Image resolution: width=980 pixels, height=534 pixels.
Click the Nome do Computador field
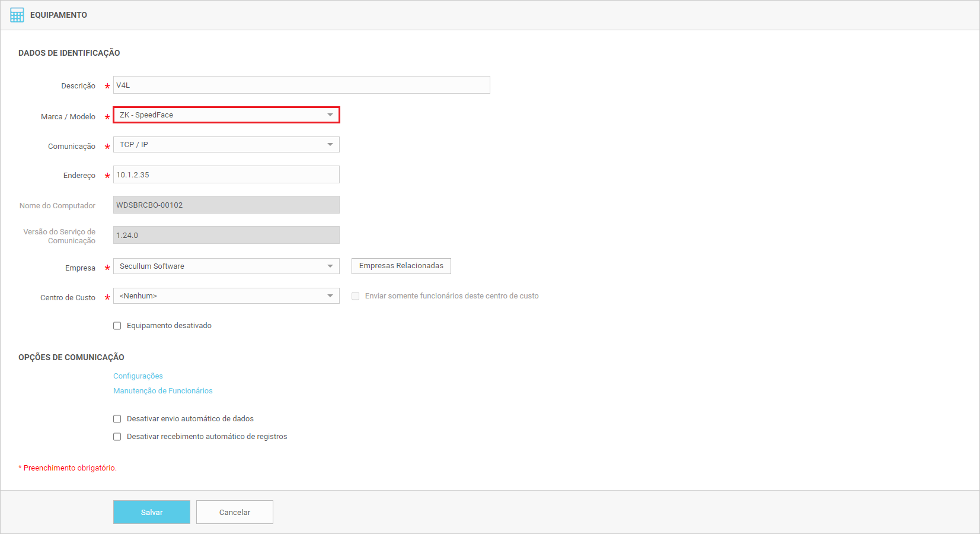[226, 205]
